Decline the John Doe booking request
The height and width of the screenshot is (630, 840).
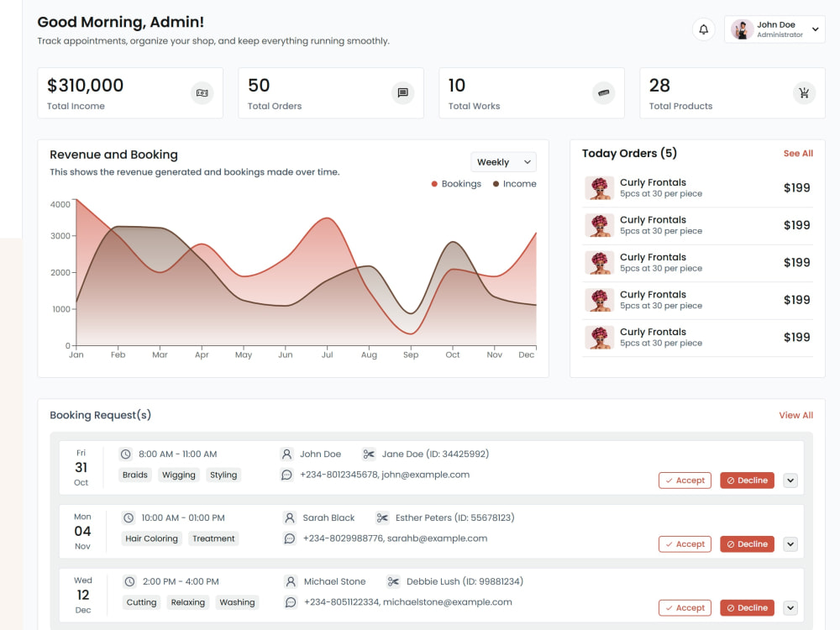click(x=747, y=480)
